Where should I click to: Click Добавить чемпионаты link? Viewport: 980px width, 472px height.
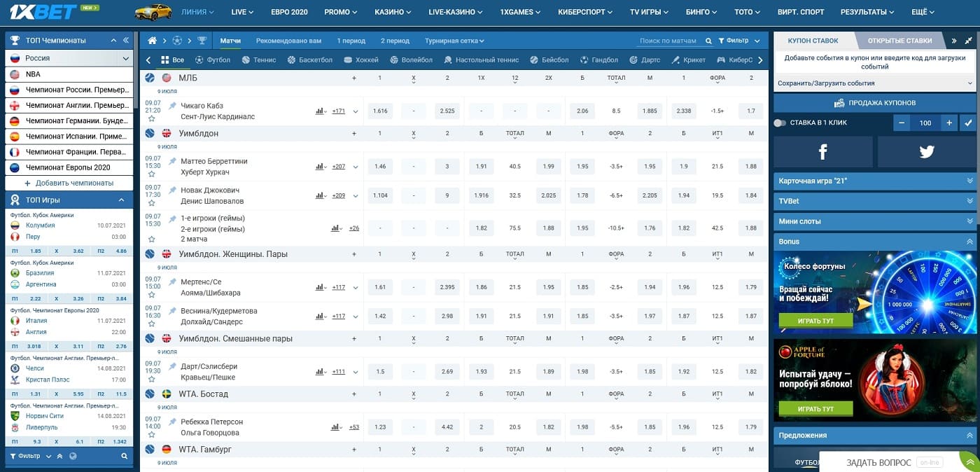coord(69,183)
